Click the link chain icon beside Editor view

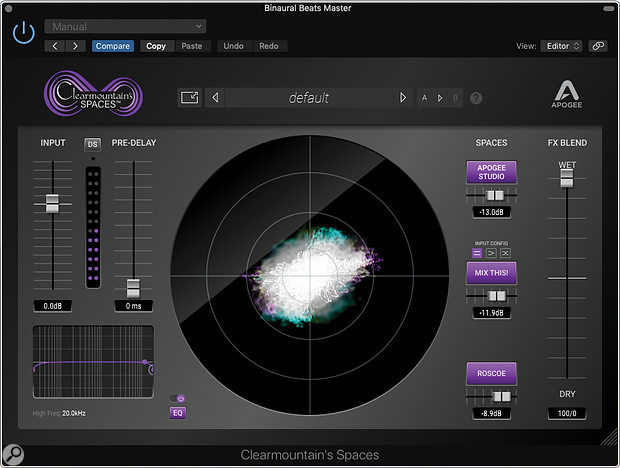tap(598, 46)
